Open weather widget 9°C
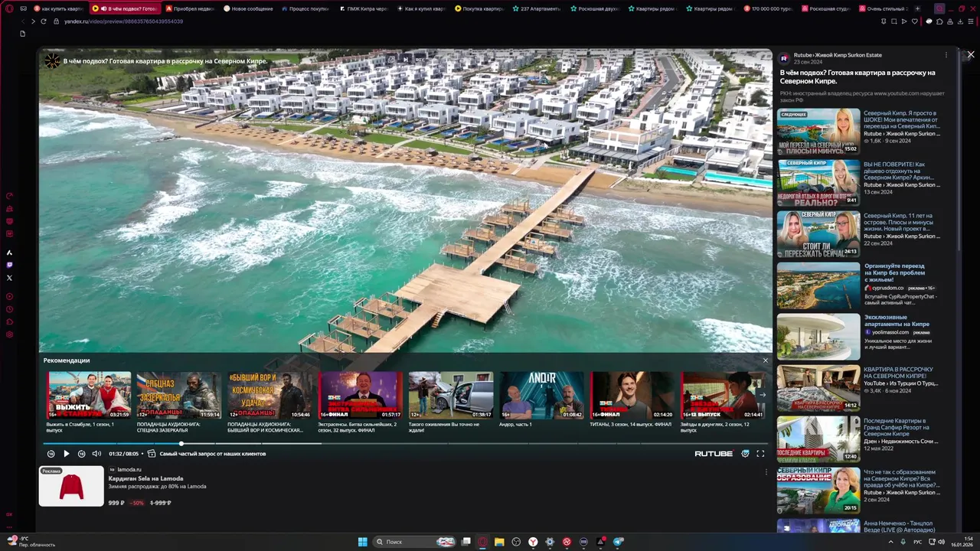Screen dimensions: 980x551 (31, 542)
